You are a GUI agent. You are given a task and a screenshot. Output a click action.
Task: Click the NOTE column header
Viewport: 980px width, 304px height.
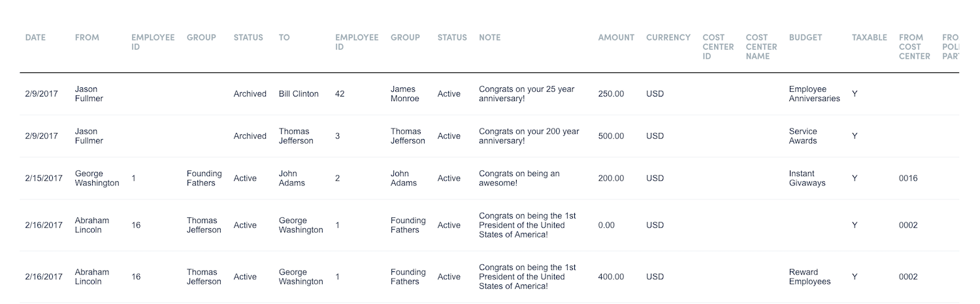pos(489,38)
